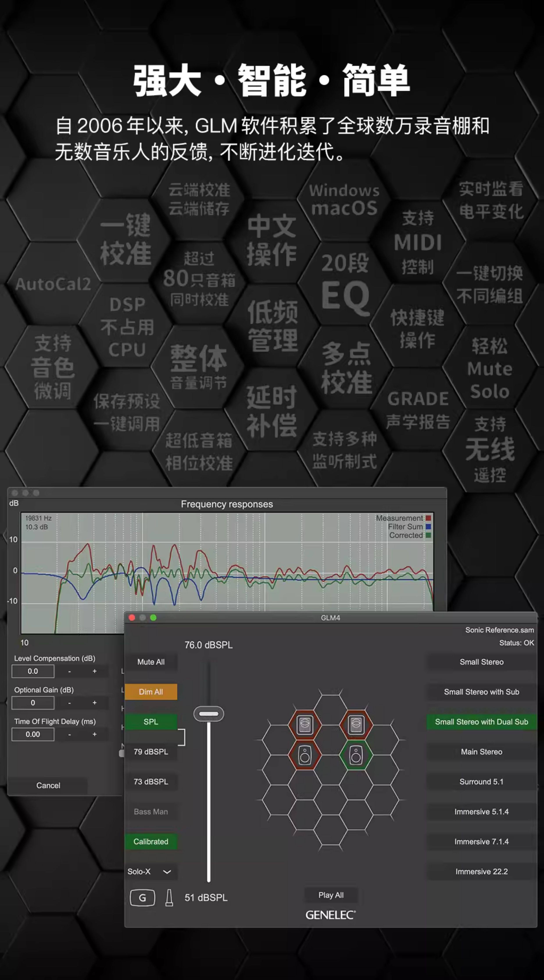Viewport: 544px width, 980px height.
Task: Click the Level Compensation value field
Action: point(33,671)
